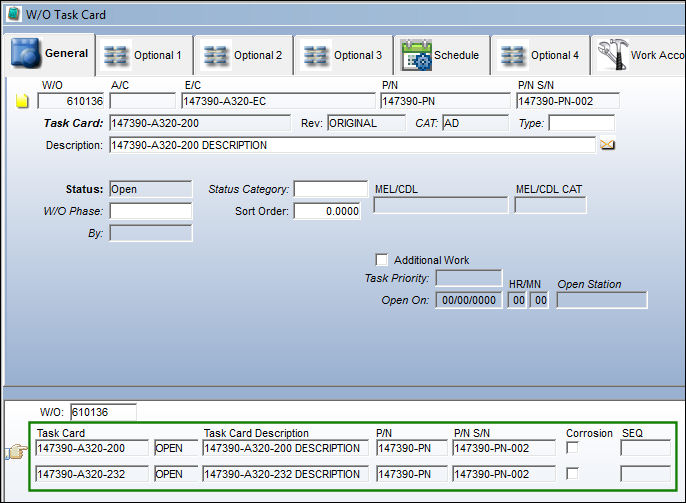Click the HR field showing 00

(517, 300)
